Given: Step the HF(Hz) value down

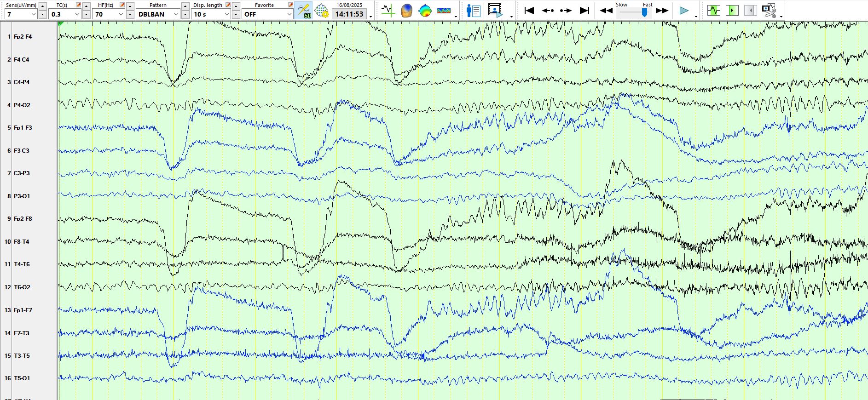Looking at the screenshot, I should pyautogui.click(x=130, y=14).
